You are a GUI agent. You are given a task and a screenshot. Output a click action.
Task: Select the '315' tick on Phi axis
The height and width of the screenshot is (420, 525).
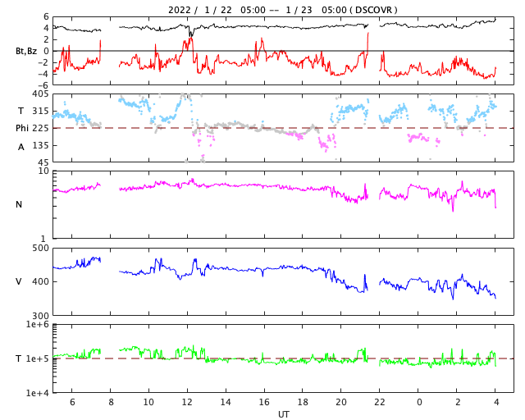tap(42, 111)
